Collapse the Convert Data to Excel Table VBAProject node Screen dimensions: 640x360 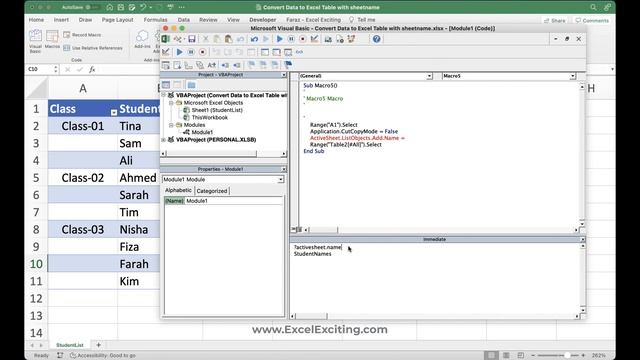[x=164, y=95]
